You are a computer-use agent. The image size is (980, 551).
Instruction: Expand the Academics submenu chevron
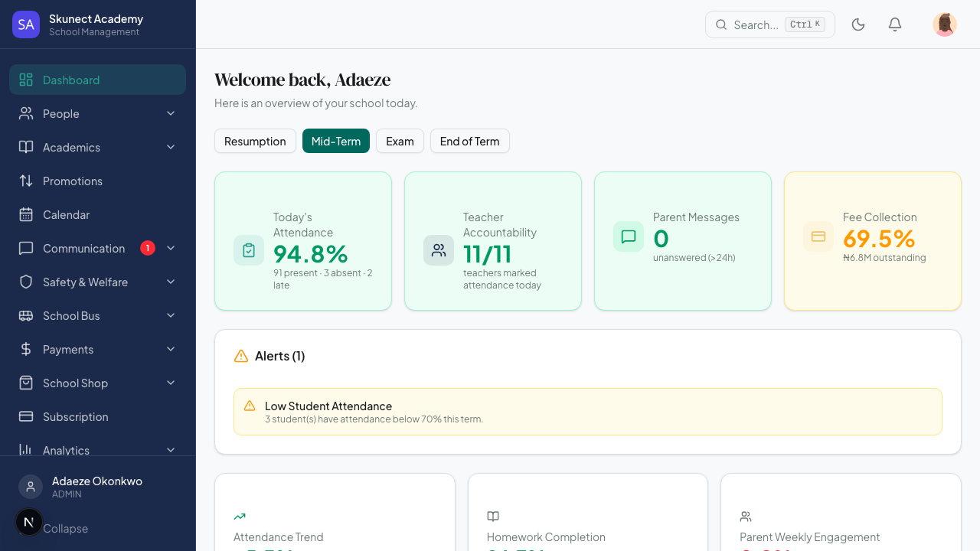pyautogui.click(x=171, y=147)
